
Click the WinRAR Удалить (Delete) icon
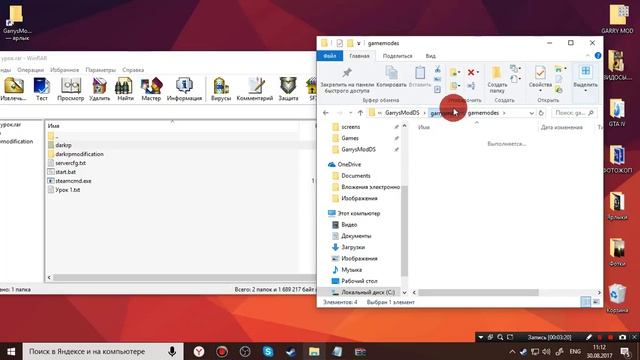100,89
